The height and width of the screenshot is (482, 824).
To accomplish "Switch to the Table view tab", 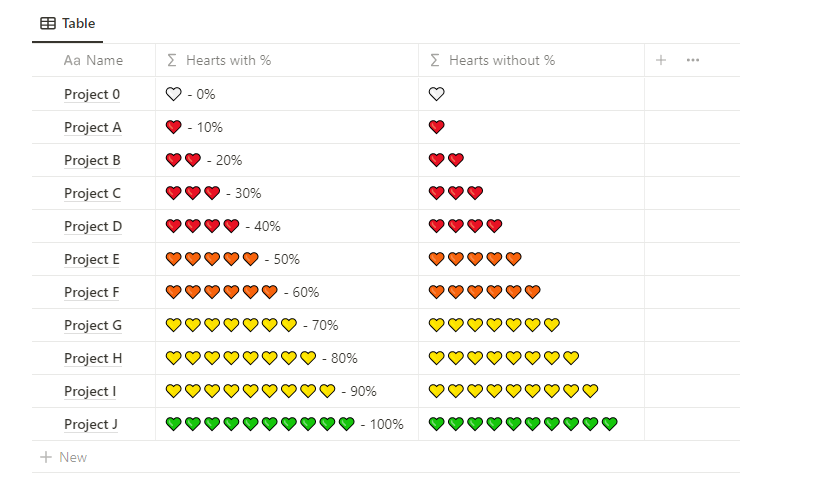I will (x=68, y=23).
